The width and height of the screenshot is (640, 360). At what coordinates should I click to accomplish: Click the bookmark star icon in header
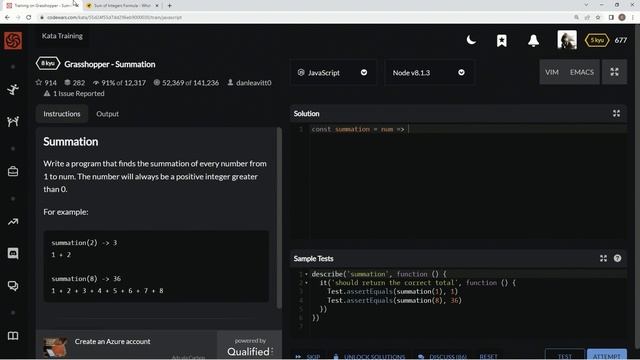pyautogui.click(x=502, y=40)
